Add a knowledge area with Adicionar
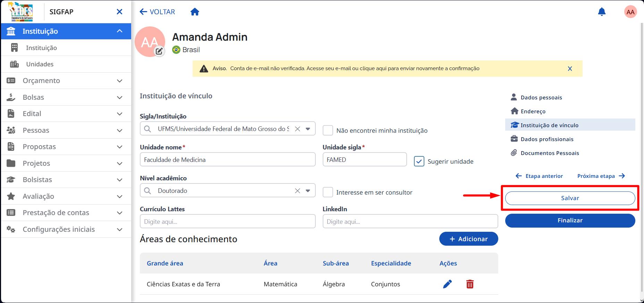The image size is (644, 303). pos(469,239)
